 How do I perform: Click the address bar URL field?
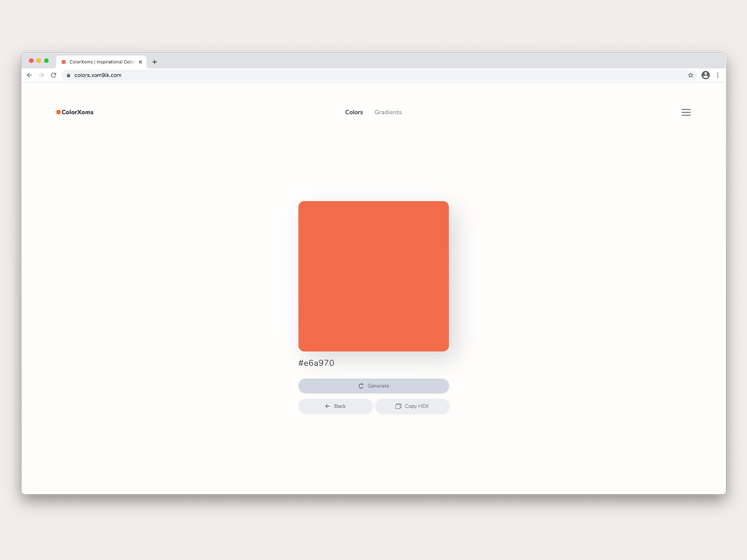pos(379,75)
